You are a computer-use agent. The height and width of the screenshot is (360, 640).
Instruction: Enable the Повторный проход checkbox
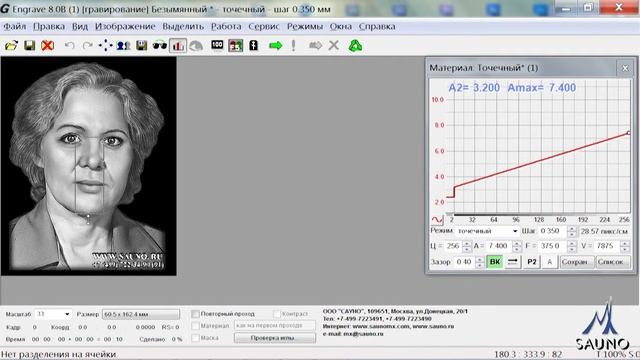pos(196,314)
